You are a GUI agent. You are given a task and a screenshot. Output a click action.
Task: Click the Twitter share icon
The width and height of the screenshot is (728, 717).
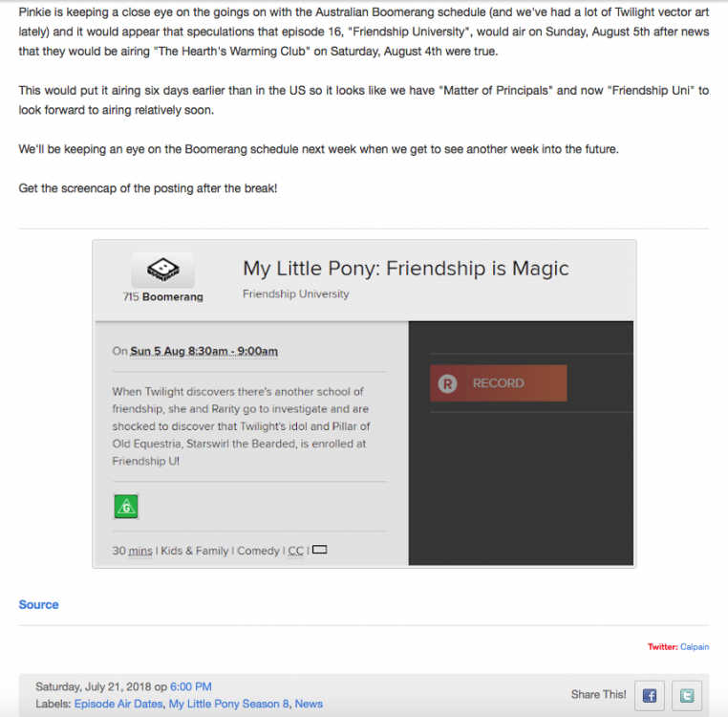(x=687, y=695)
